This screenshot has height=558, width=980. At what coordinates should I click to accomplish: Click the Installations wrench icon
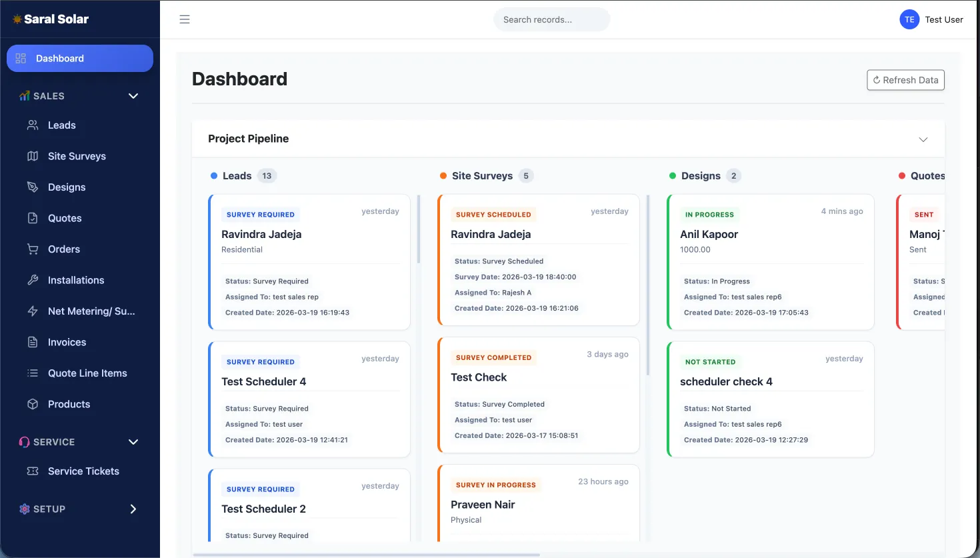pos(33,279)
